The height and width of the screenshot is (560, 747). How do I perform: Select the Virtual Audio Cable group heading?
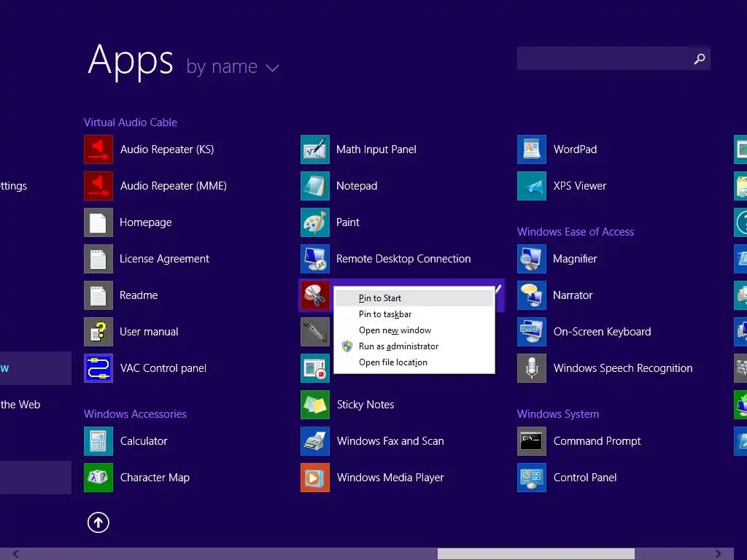131,122
